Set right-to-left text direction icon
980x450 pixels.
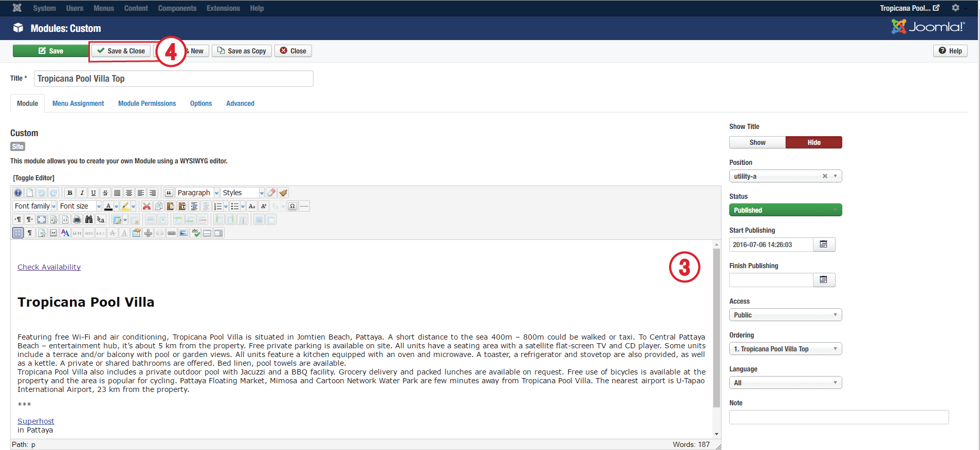[30, 219]
